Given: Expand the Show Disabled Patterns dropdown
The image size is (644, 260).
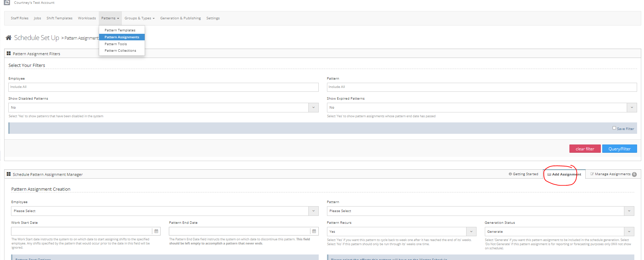Looking at the screenshot, I should pyautogui.click(x=313, y=108).
